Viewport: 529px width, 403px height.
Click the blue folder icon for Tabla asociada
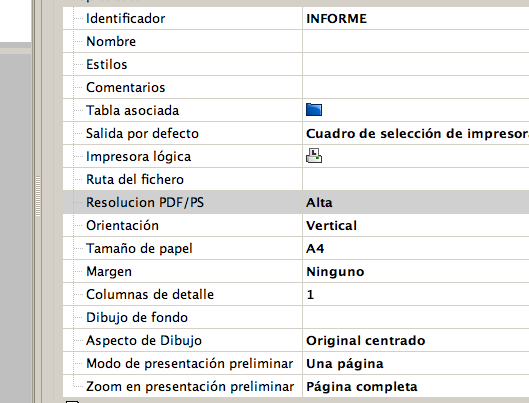[314, 110]
